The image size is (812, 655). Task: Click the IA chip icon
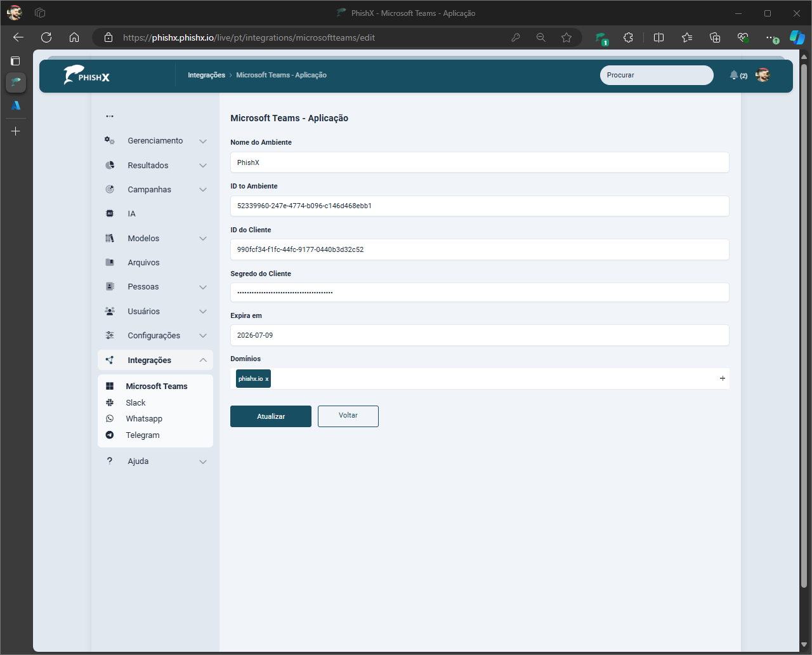pyautogui.click(x=110, y=214)
